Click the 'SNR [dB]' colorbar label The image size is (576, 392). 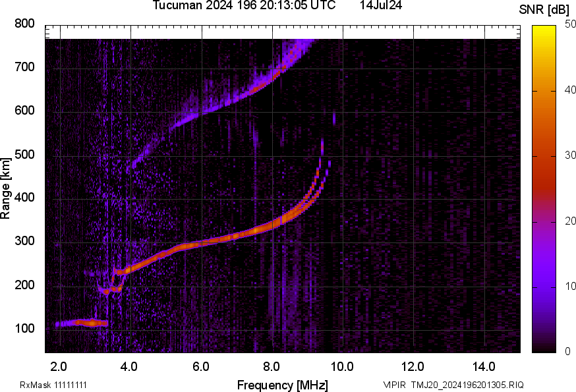pos(544,10)
